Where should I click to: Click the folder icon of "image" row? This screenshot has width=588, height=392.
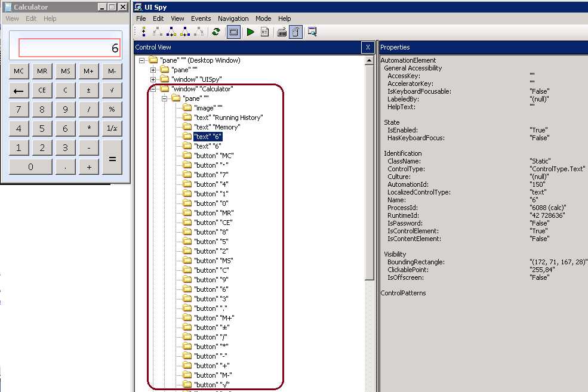187,108
